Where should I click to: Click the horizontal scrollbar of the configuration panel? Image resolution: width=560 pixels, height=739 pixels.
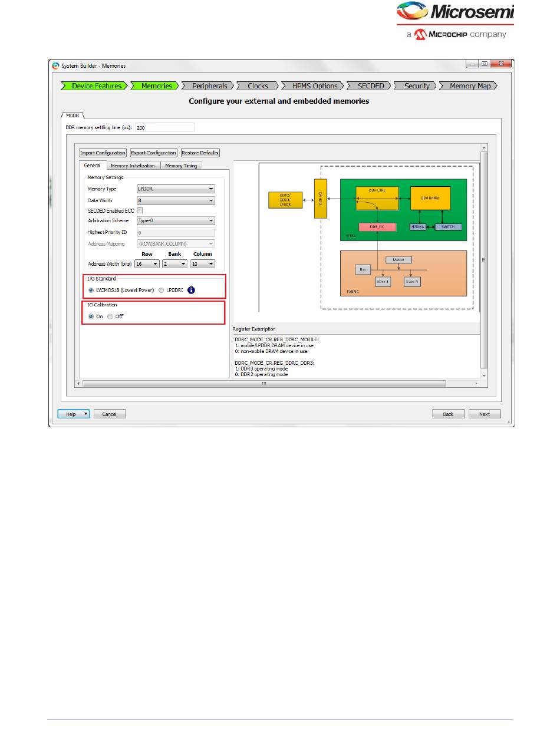[263, 384]
